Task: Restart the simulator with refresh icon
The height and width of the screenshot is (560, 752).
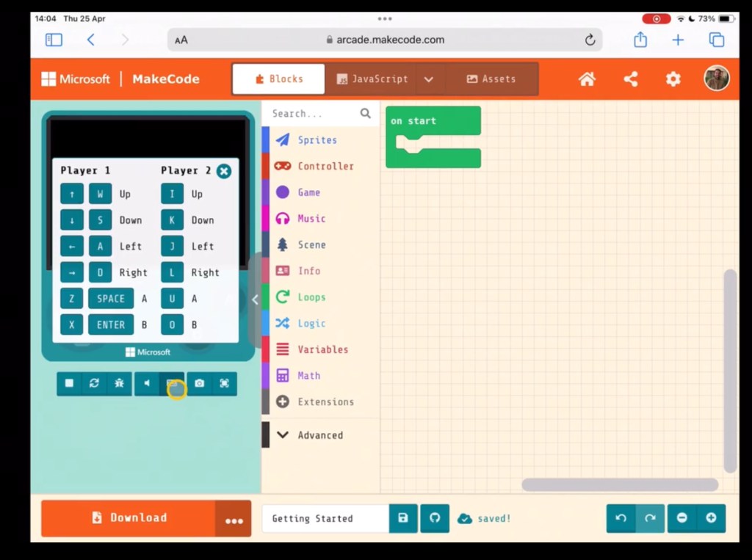Action: (x=94, y=383)
